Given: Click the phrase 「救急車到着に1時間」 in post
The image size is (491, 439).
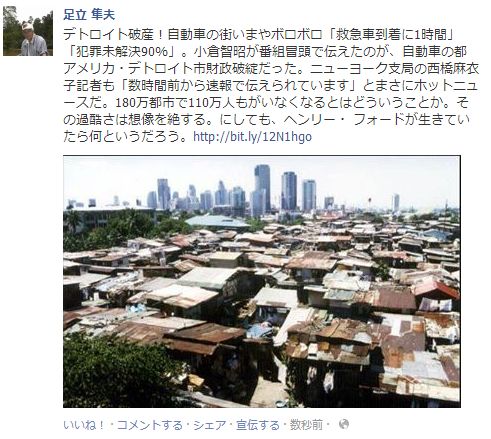Looking at the screenshot, I should (391, 34).
